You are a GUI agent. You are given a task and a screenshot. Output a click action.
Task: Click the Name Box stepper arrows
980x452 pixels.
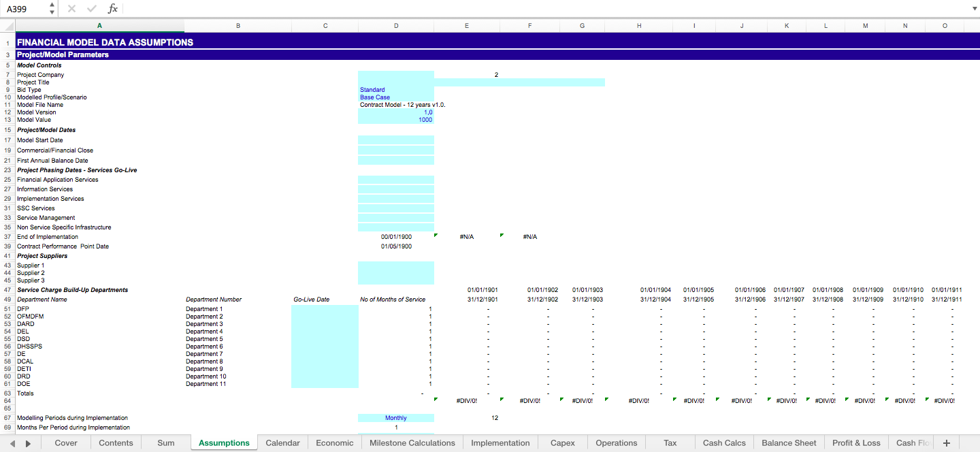(x=52, y=9)
